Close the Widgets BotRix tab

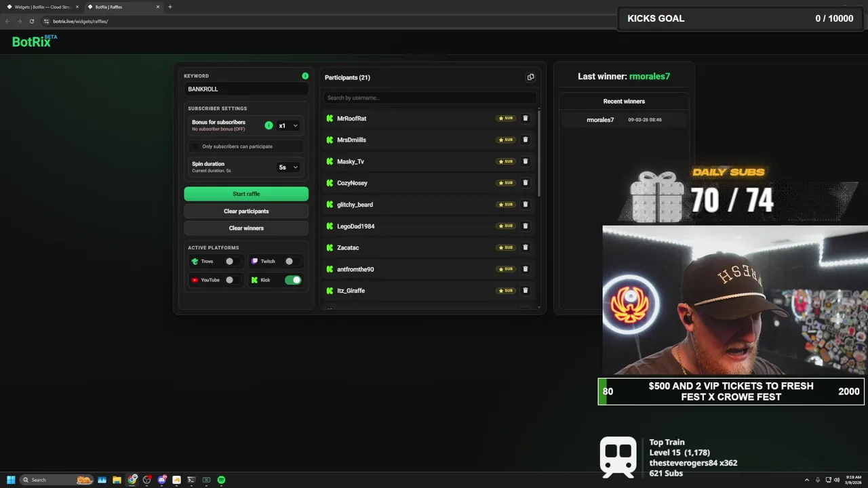tap(77, 7)
